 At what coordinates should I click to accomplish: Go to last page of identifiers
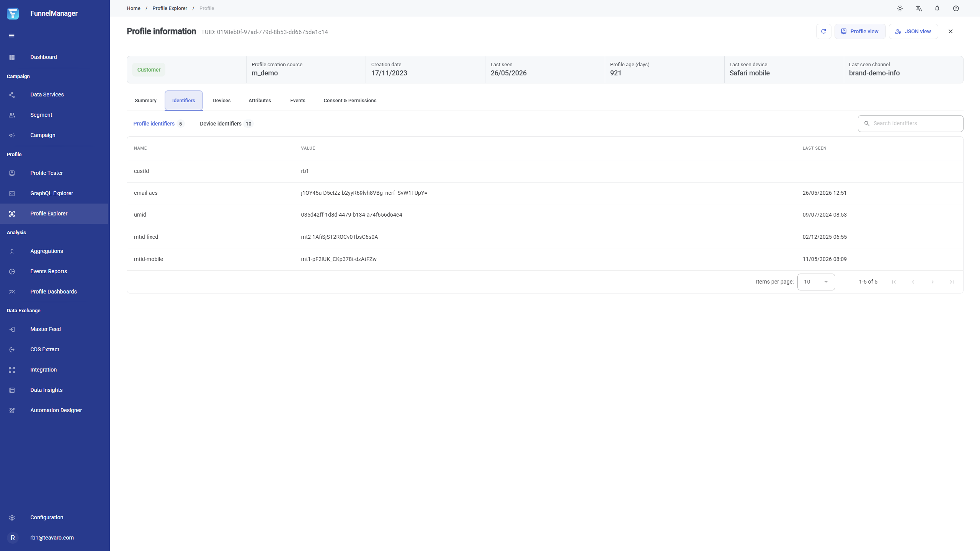(x=952, y=282)
